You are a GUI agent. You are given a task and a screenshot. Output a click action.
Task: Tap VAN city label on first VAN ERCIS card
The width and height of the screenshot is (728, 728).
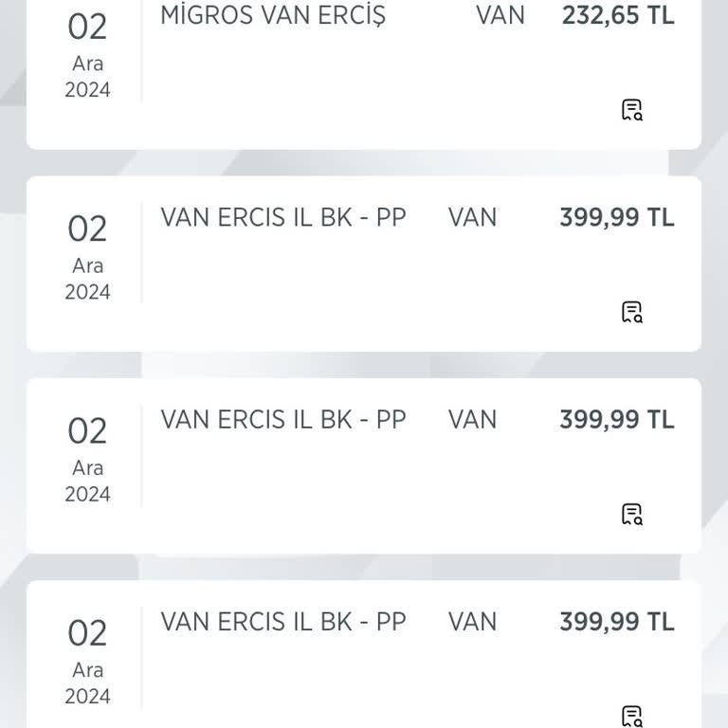click(472, 218)
